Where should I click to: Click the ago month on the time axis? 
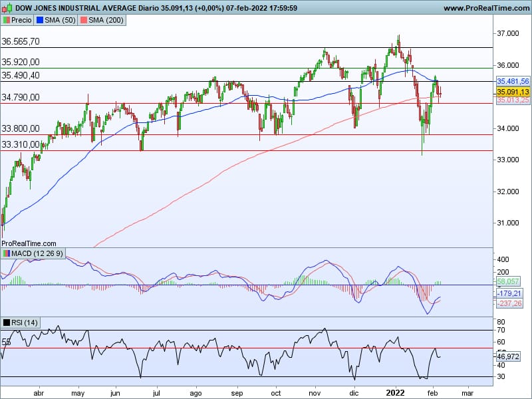click(x=196, y=394)
